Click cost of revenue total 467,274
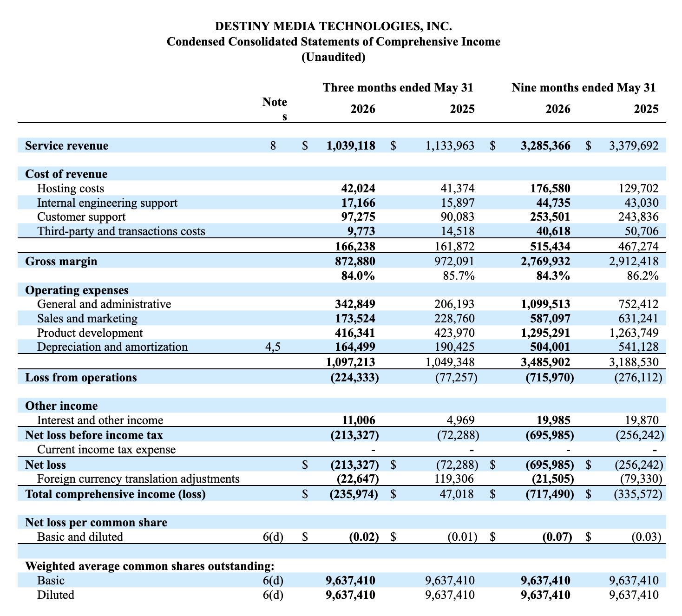Viewport: 682px width, 616px height. point(639,246)
